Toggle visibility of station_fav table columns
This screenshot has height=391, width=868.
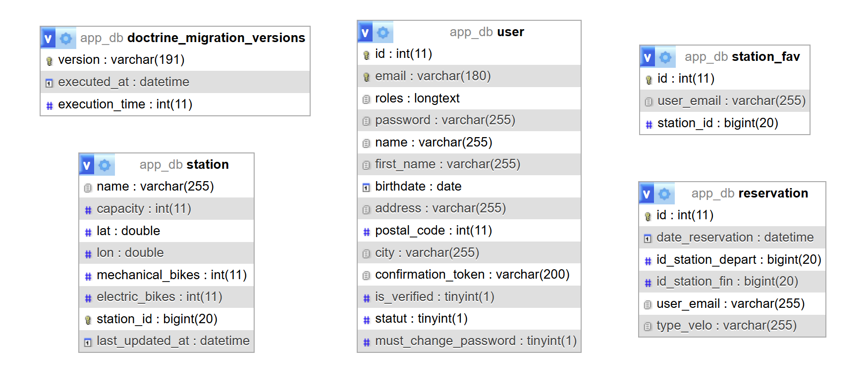pyautogui.click(x=648, y=57)
